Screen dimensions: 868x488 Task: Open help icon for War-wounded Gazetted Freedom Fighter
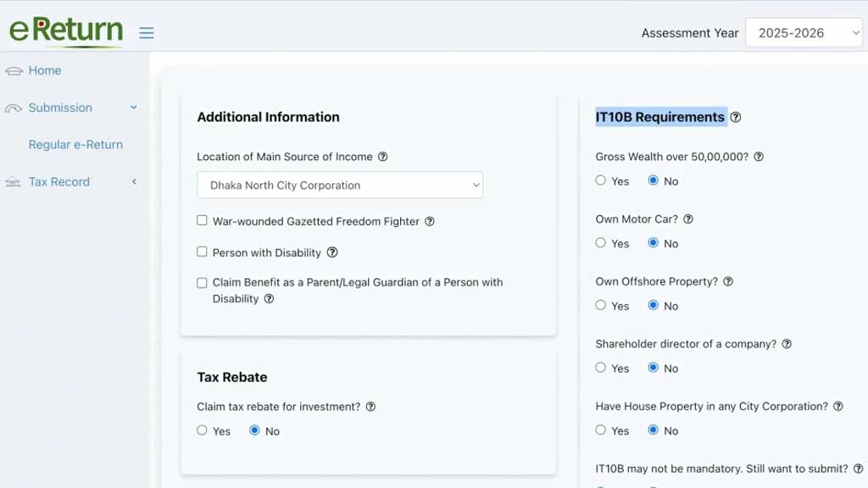tap(430, 221)
